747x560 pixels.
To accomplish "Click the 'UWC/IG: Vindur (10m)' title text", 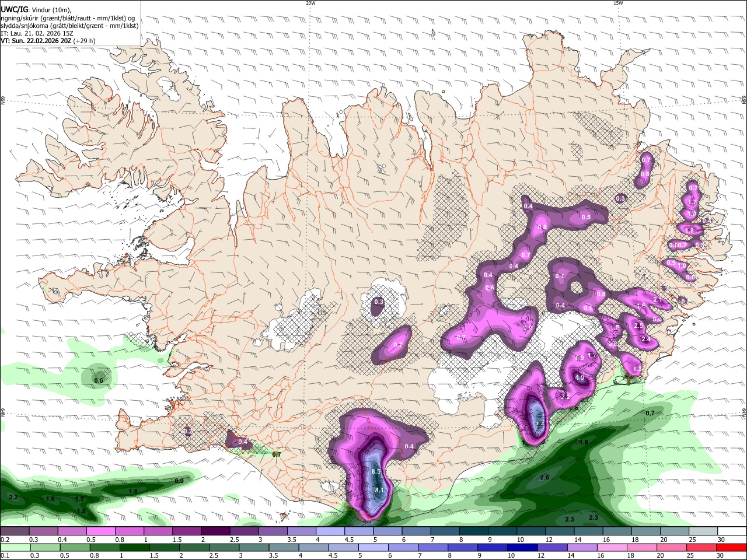I will click(36, 9).
